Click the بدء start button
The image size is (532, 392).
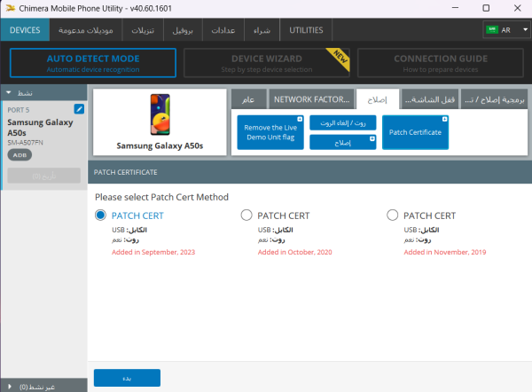coord(127,378)
